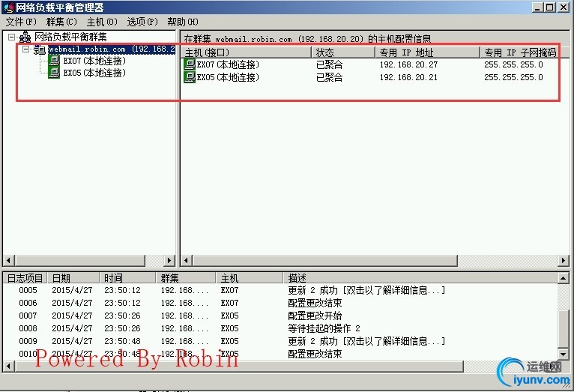Click host list right scroll arrow

[563, 261]
